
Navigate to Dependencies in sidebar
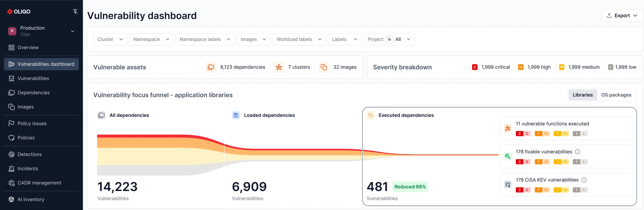pos(41,92)
